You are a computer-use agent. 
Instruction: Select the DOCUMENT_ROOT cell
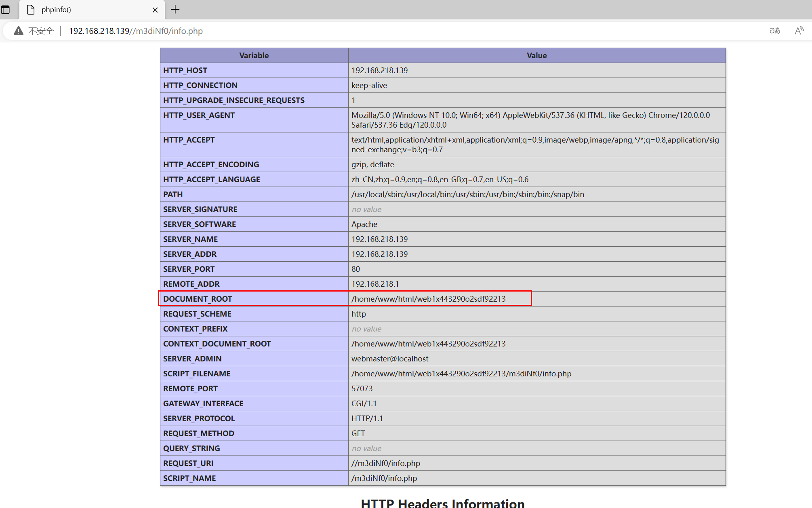coord(254,299)
